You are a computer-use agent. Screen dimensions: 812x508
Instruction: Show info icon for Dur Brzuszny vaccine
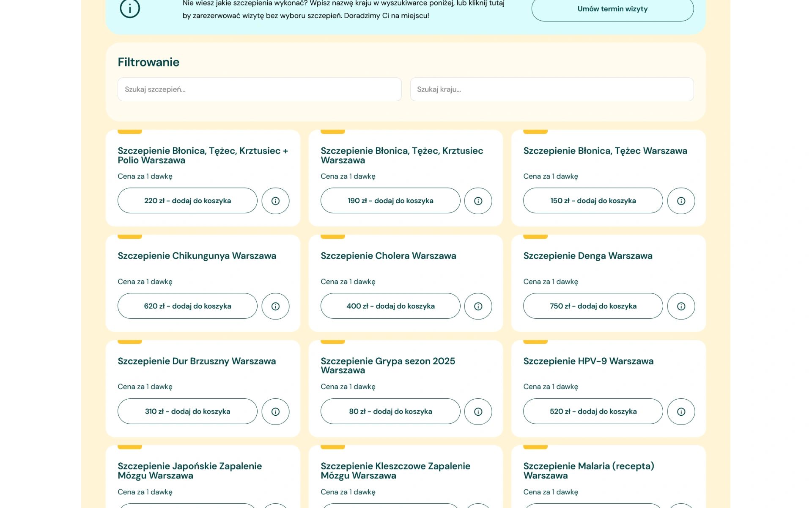pyautogui.click(x=275, y=411)
